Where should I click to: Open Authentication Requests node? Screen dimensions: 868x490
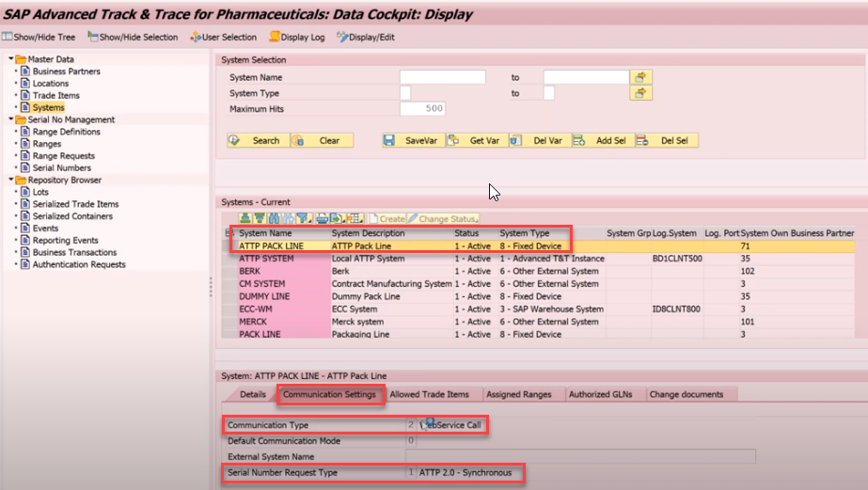click(x=79, y=264)
